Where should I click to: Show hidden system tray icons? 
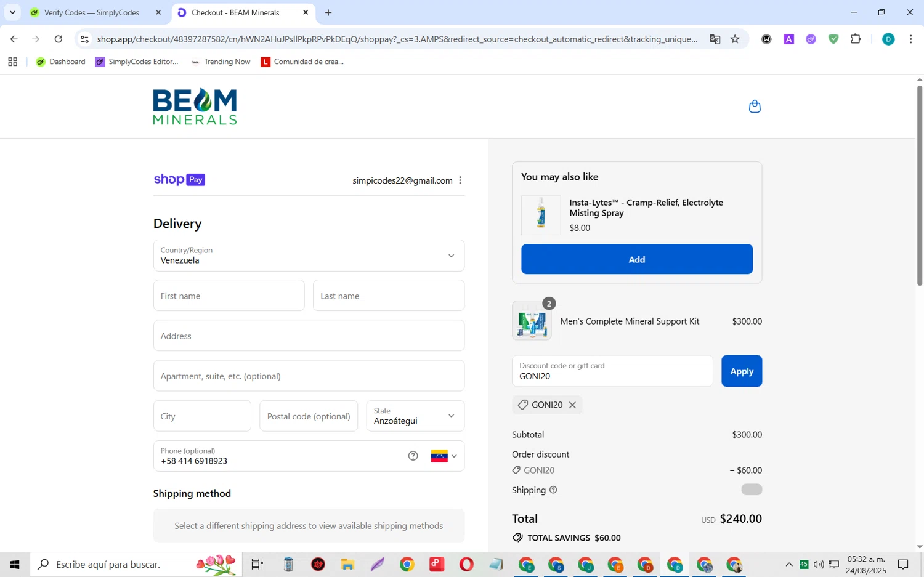click(789, 564)
